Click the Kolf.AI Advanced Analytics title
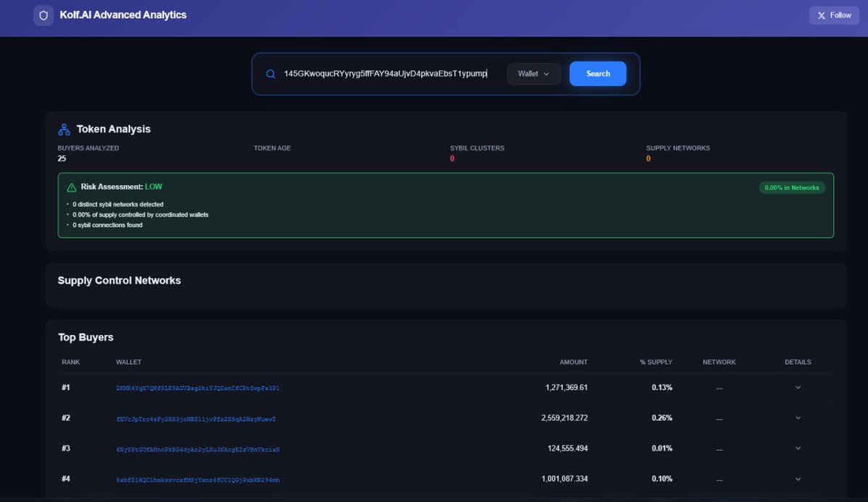Image resolution: width=868 pixels, height=502 pixels. click(123, 14)
